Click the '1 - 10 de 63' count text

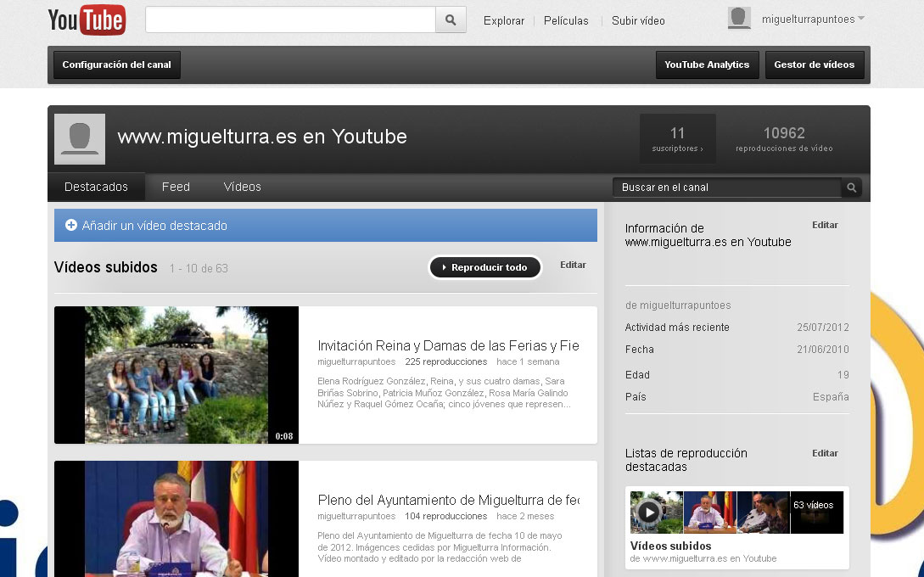tap(199, 269)
